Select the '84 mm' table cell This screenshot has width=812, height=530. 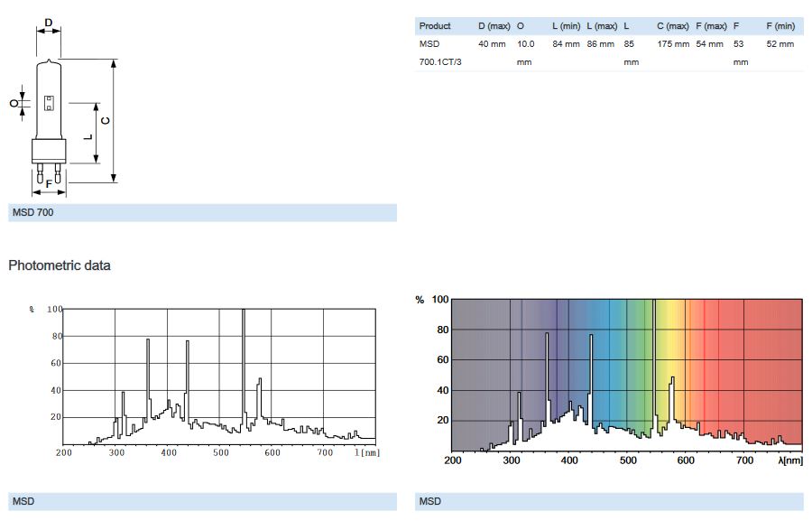(x=566, y=44)
